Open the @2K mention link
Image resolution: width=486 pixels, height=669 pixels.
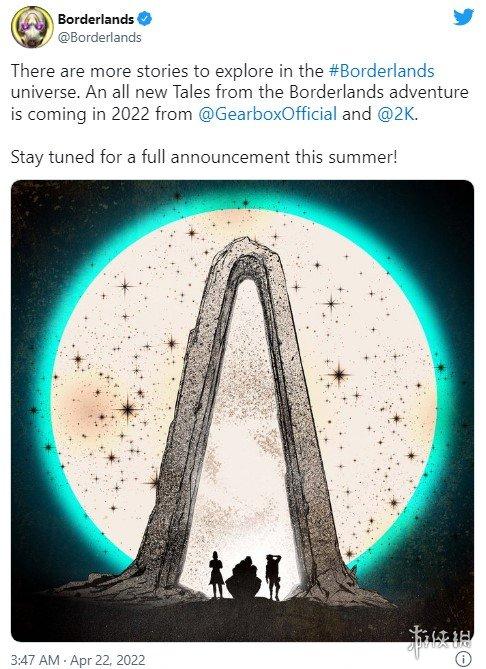(x=396, y=114)
